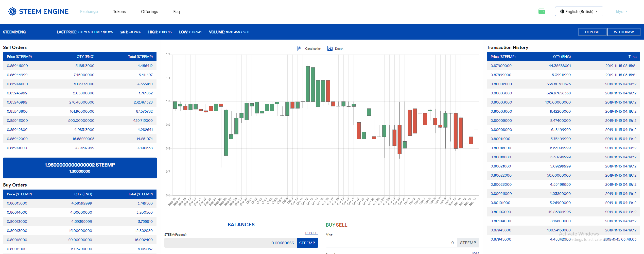Open the klye user account dropdown

(x=621, y=12)
